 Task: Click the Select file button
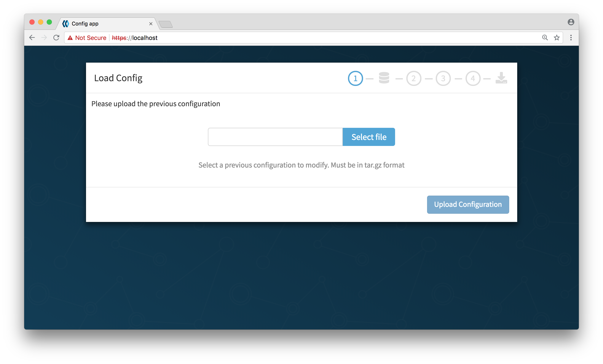point(368,136)
